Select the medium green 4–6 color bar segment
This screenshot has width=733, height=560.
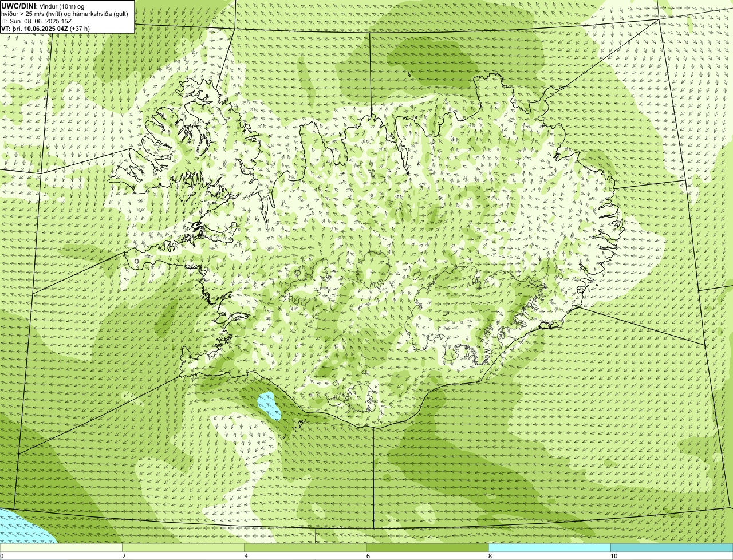305,547
